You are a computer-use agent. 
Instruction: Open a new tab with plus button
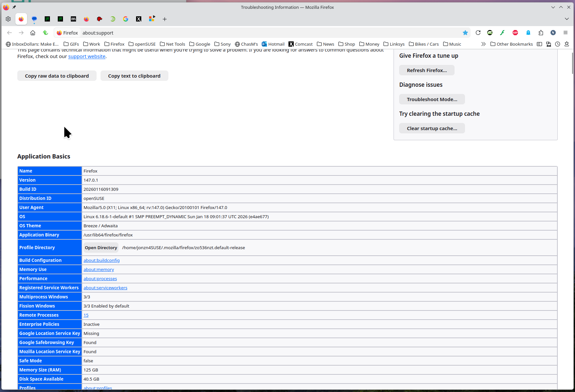[x=165, y=19]
